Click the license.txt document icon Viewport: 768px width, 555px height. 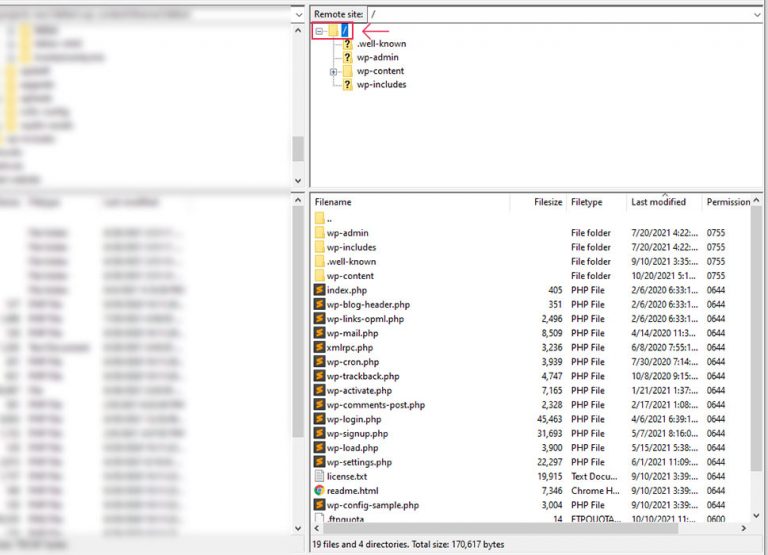[319, 477]
